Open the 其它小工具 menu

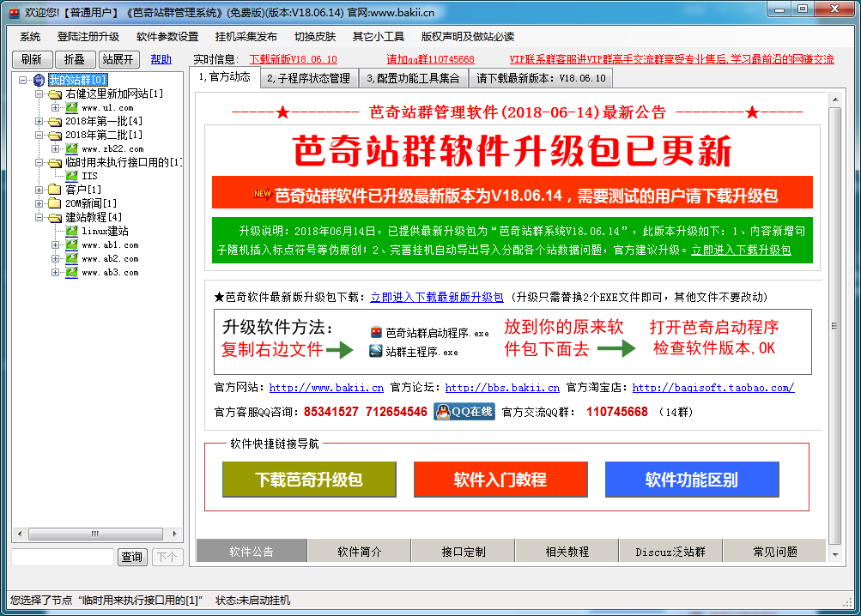coord(378,37)
